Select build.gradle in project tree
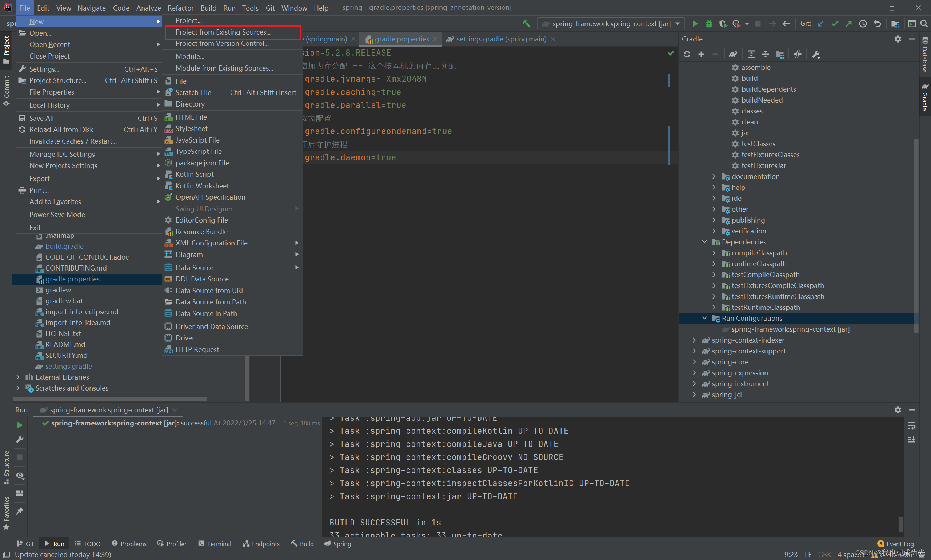Image resolution: width=931 pixels, height=560 pixels. [x=64, y=246]
